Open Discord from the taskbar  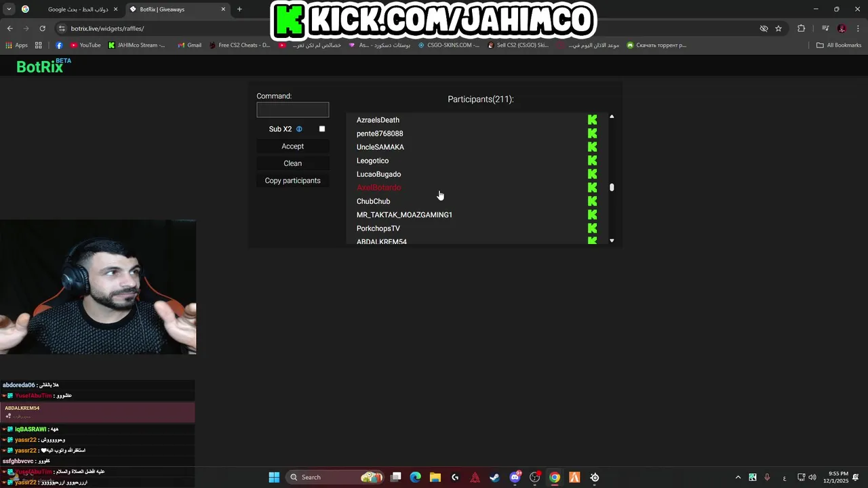515,477
